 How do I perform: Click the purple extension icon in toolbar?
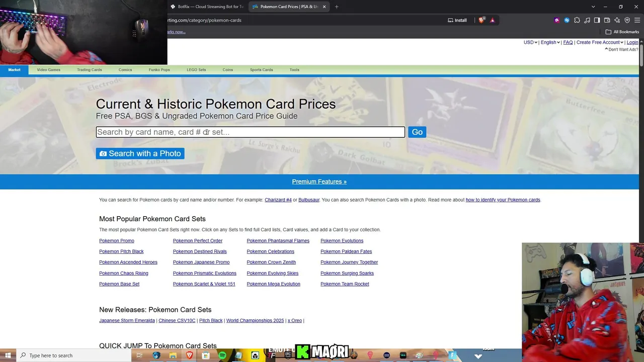point(557,20)
